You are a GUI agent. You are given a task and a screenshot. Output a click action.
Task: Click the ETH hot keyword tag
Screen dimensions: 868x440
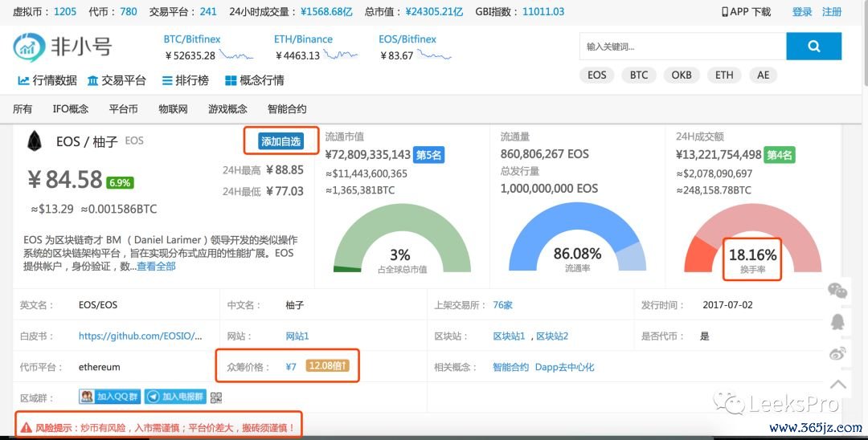pos(724,75)
